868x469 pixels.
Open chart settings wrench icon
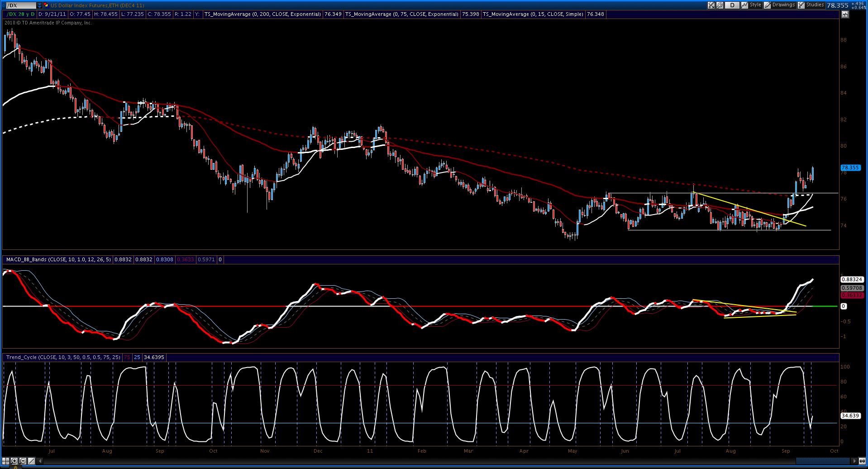click(720, 5)
